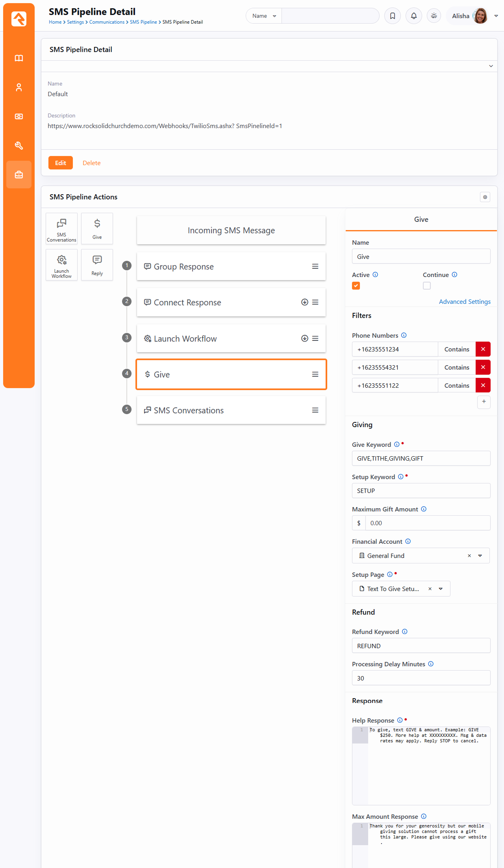Open the Name search type dropdown
504x868 pixels.
pos(264,16)
